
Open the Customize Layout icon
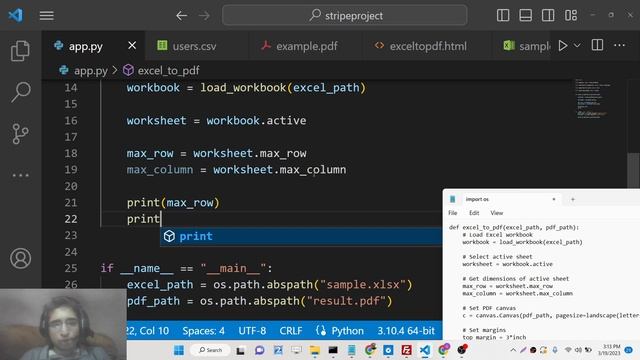pyautogui.click(x=571, y=16)
